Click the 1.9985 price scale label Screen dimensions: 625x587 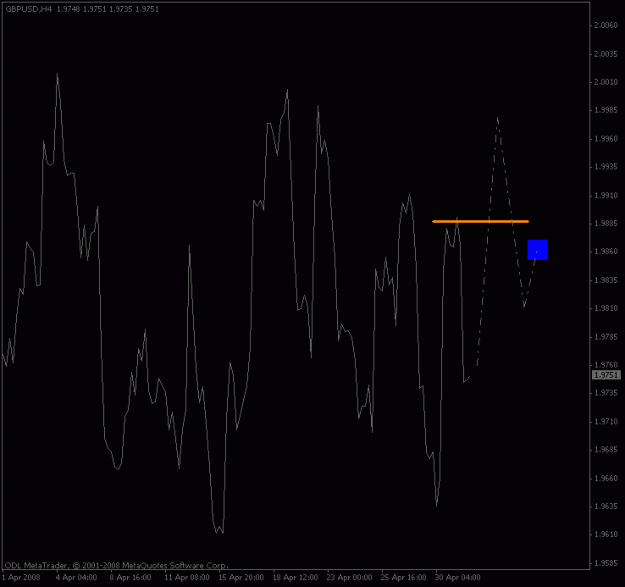(x=606, y=110)
